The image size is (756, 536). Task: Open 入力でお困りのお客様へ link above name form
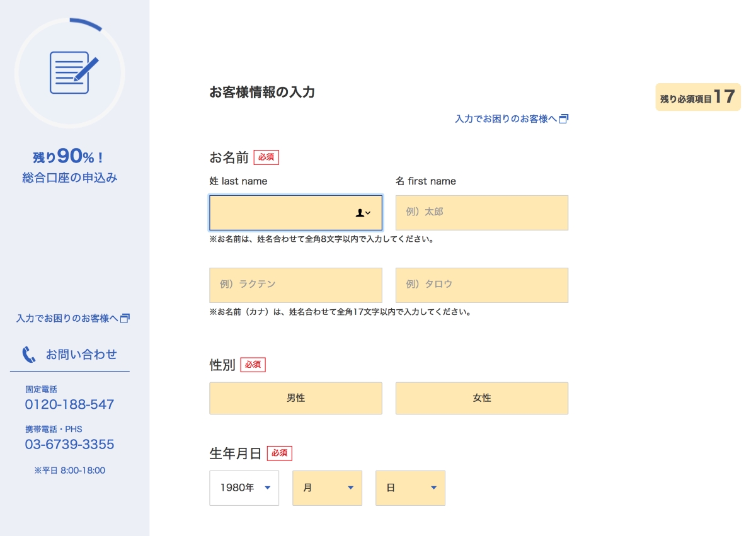tap(506, 118)
